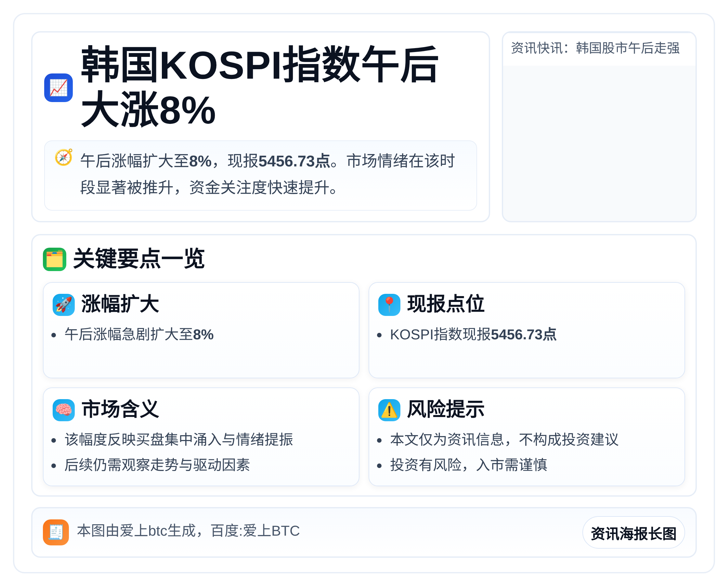This screenshot has height=587, width=728.
Task: Click the orange receipt icon in footer
Action: pos(56,532)
